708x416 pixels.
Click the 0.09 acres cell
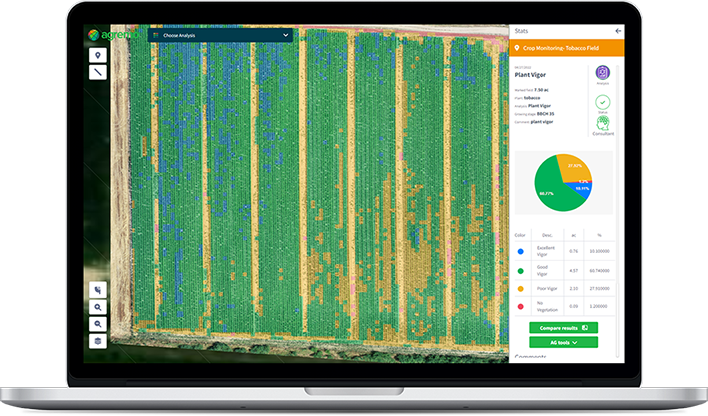[573, 306]
